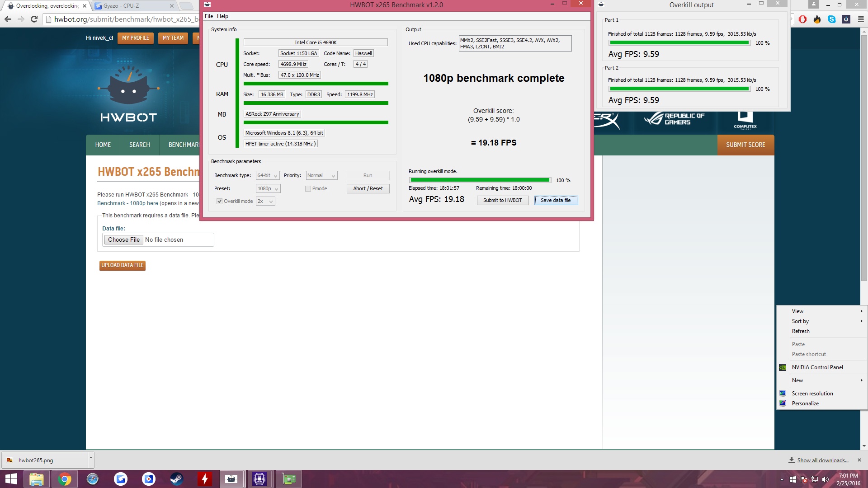
Task: Launch Safari from the taskbar
Action: (x=93, y=479)
